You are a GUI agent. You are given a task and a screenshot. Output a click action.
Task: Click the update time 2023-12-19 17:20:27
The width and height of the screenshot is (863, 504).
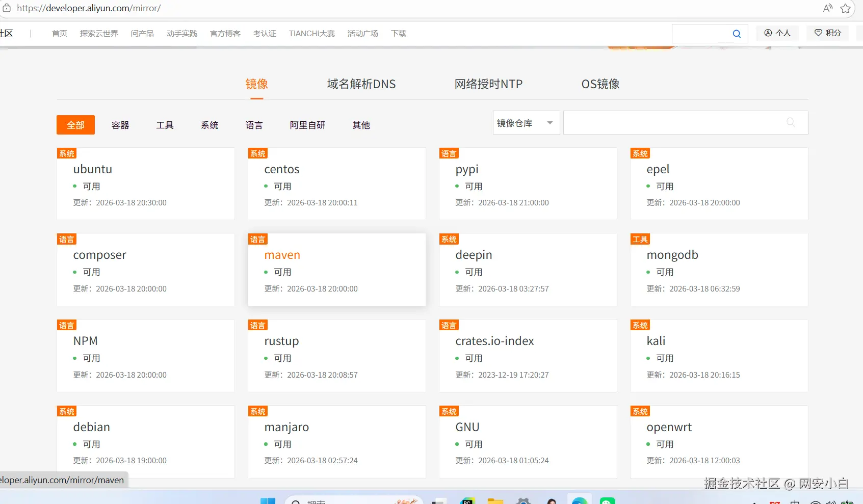pyautogui.click(x=513, y=375)
